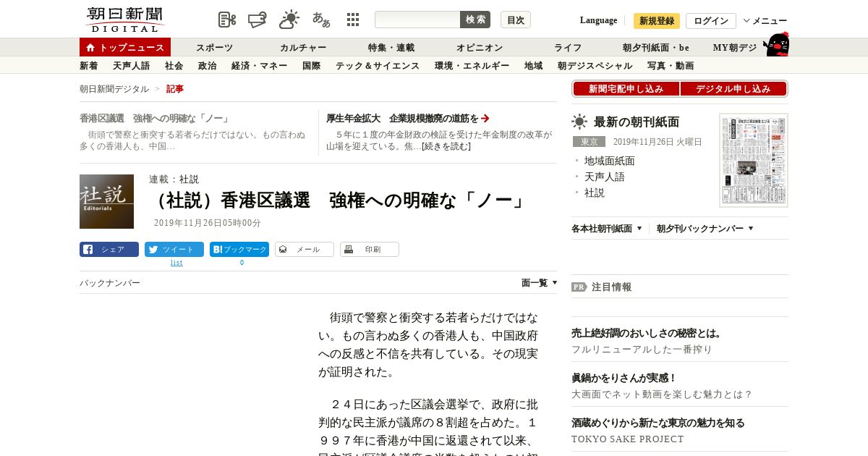Viewport: 868px width, 456px height.
Task: Click the 新聞宅配申し込み button
Action: [x=626, y=89]
